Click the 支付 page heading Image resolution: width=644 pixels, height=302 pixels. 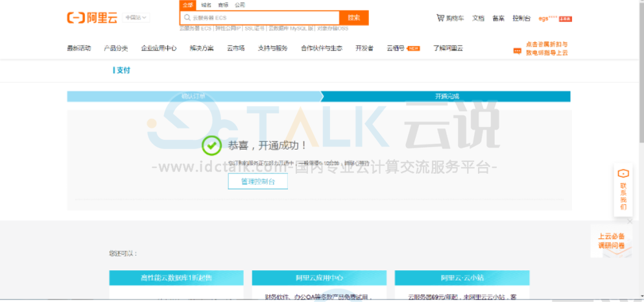tap(122, 71)
